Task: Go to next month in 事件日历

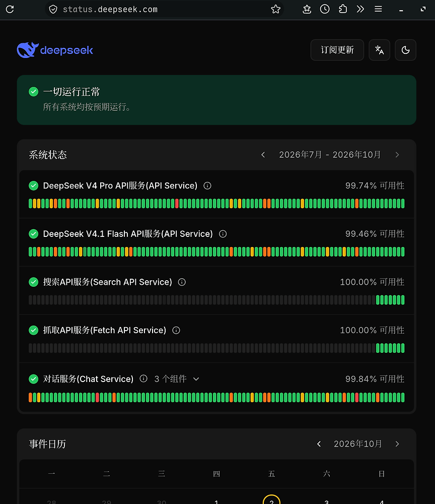Action: pos(397,444)
